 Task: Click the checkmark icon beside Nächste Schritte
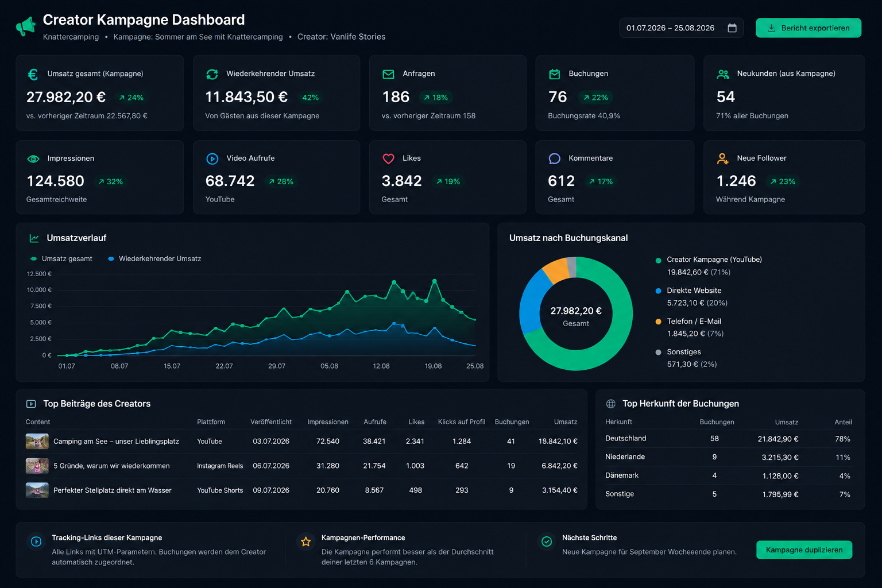547,541
